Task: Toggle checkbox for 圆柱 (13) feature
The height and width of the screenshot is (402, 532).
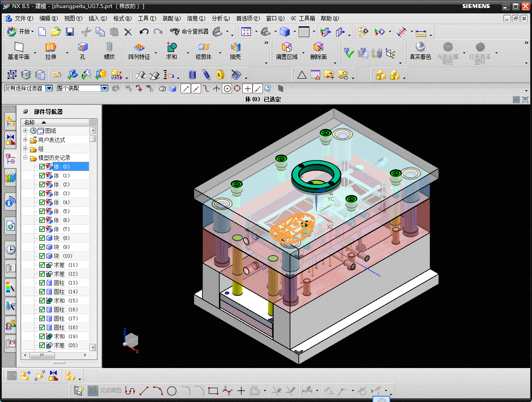Action: (42, 283)
